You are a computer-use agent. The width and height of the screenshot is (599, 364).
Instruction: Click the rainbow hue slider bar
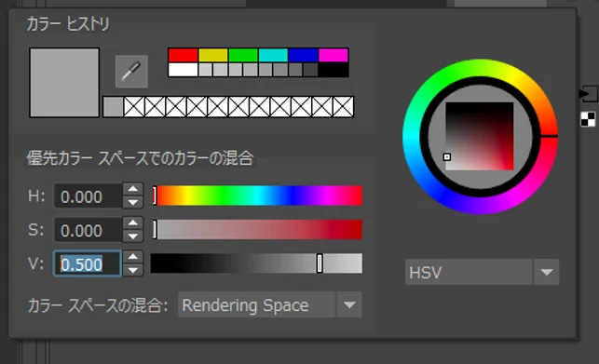click(x=258, y=195)
